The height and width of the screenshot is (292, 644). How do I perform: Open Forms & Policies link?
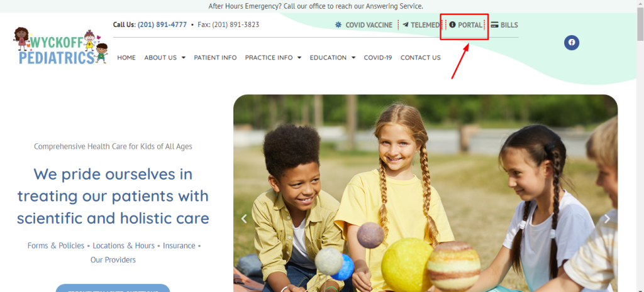(56, 246)
